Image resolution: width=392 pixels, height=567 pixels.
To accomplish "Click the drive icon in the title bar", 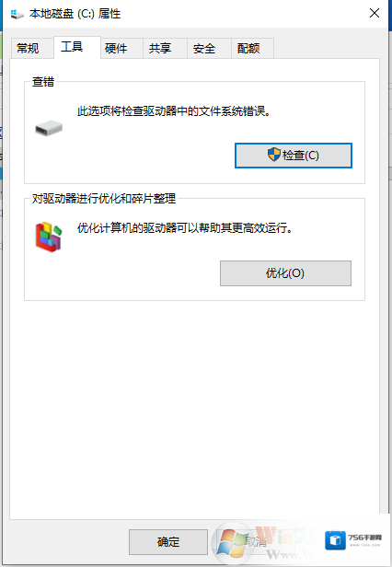I will 17,15.
